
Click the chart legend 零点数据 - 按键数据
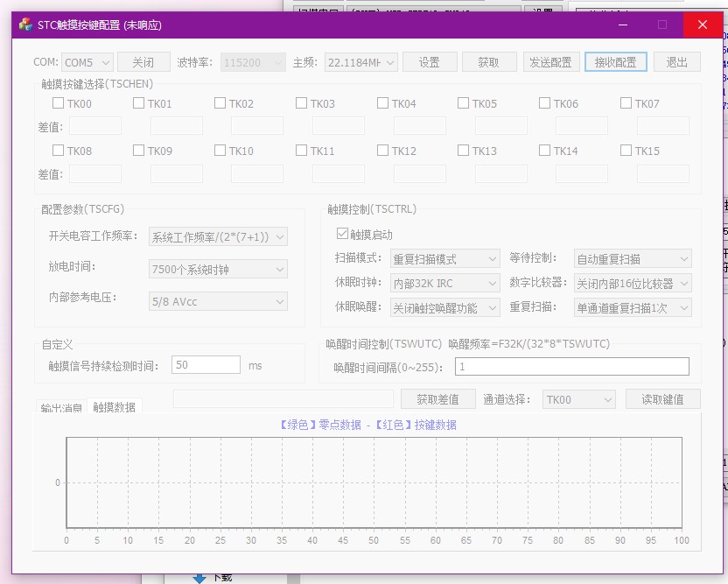(x=367, y=425)
